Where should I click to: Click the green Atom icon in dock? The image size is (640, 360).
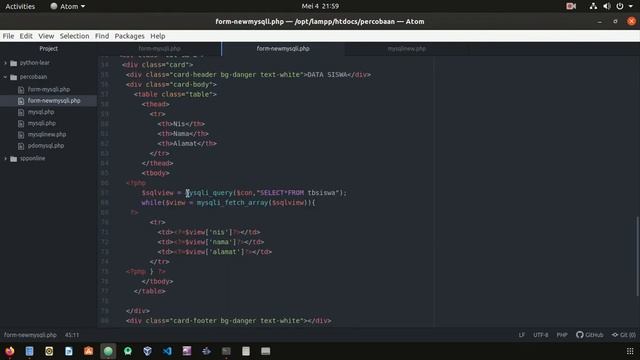(108, 351)
